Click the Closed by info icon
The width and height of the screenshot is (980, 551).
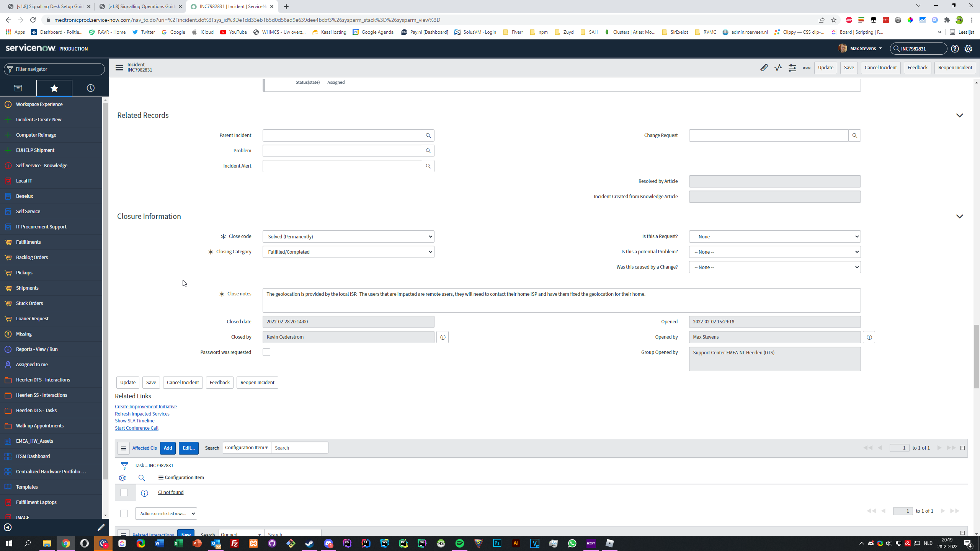tap(443, 337)
